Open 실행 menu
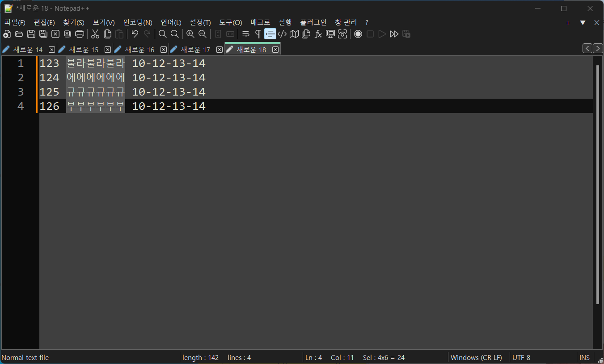Screen dimensions: 604x364 (285, 22)
